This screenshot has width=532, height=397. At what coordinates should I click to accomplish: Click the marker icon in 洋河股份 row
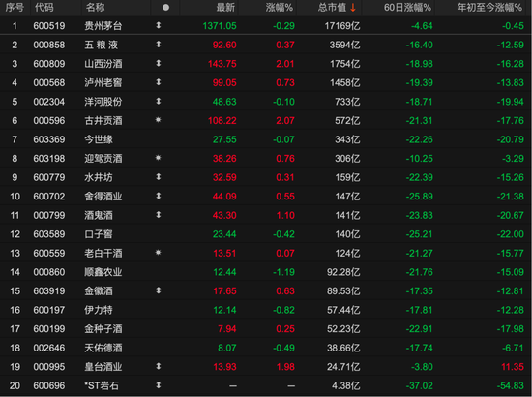point(158,102)
